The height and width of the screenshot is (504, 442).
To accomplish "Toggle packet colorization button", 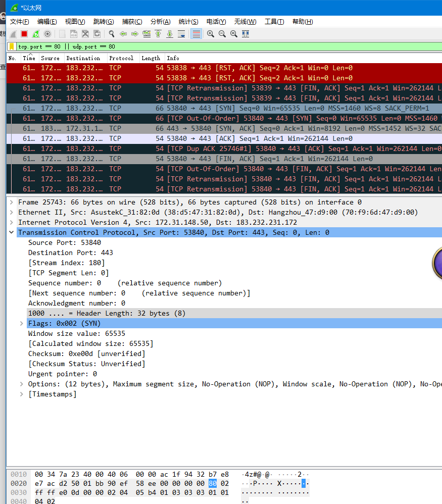I will coord(197,34).
